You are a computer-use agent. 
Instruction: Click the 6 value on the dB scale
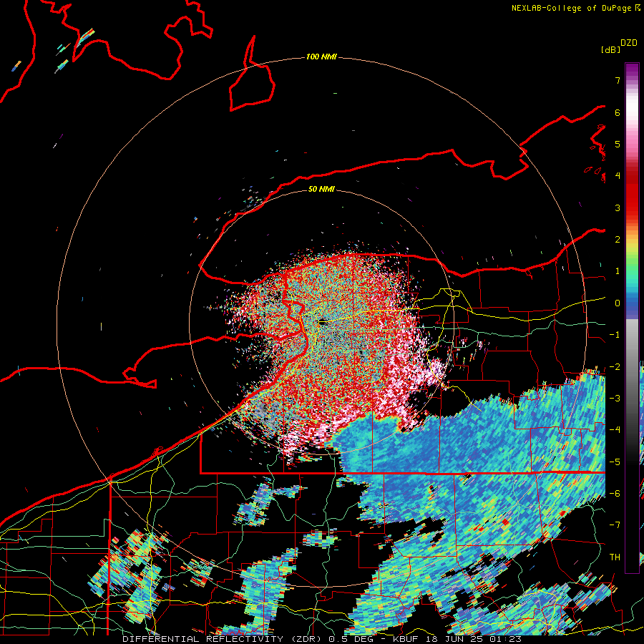618,112
